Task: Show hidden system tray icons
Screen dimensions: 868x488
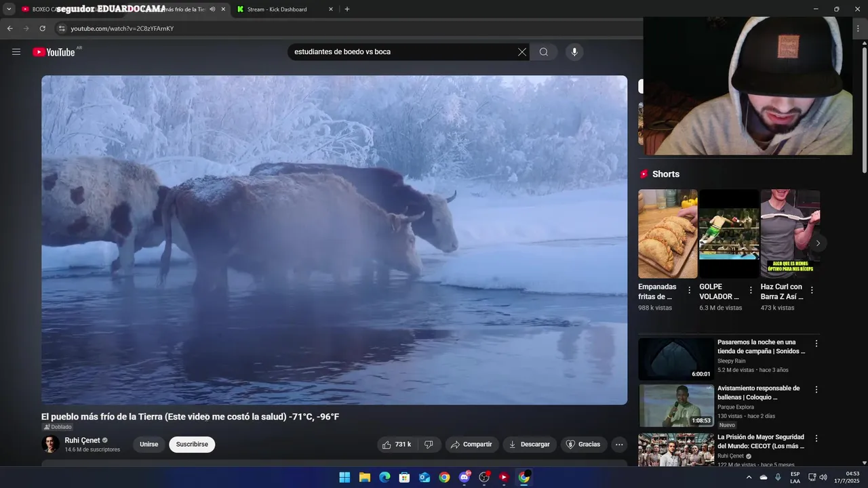Action: pos(749,477)
